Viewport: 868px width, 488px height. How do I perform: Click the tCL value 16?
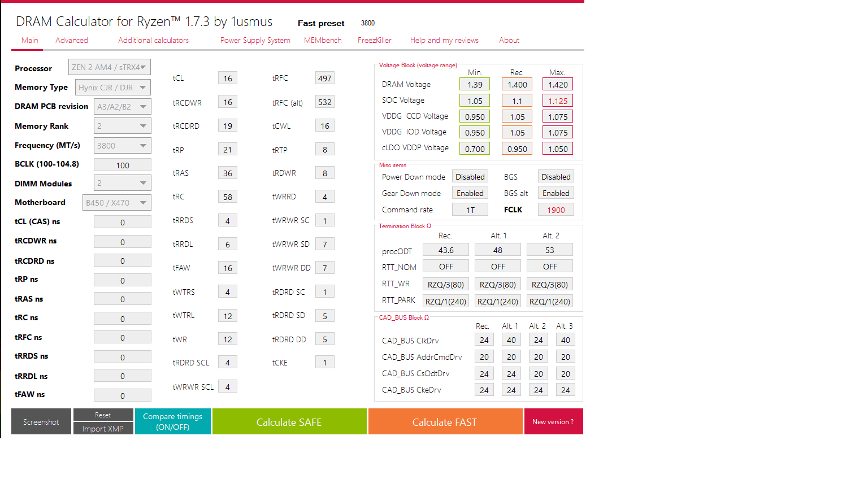pyautogui.click(x=228, y=78)
